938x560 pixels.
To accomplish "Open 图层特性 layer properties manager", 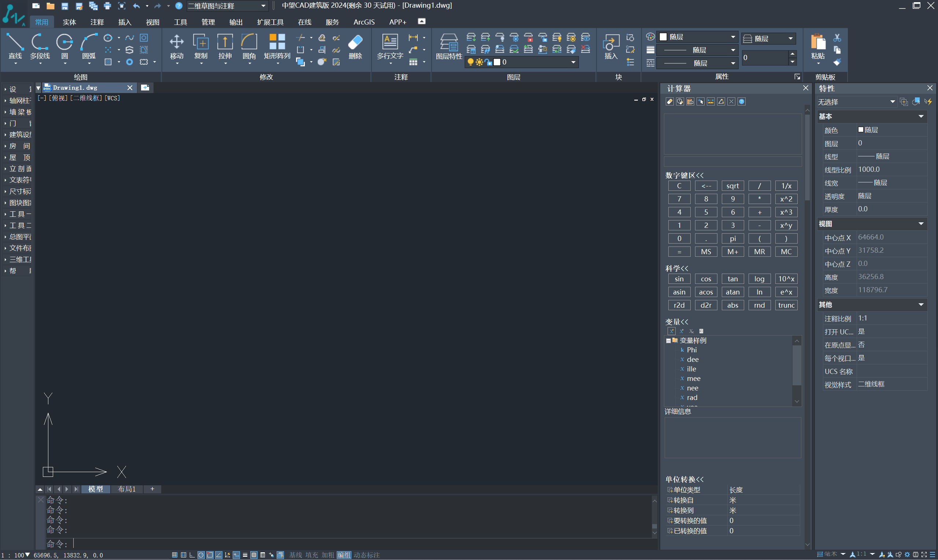I will [449, 47].
